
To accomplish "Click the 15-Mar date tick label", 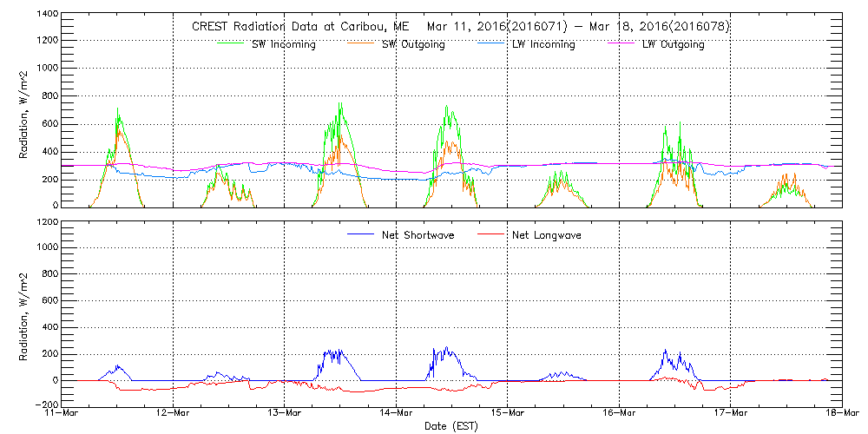I will click(508, 414).
